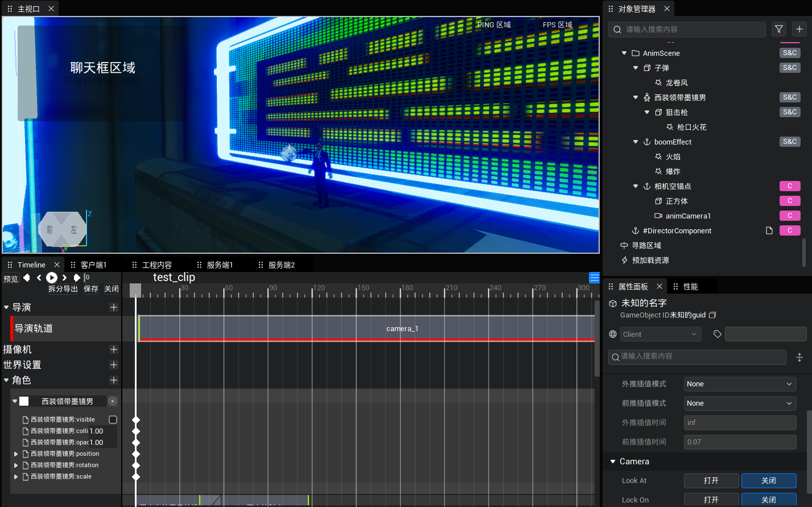The height and width of the screenshot is (507, 812).
Task: Add a new track to 世界设置 group
Action: click(114, 365)
